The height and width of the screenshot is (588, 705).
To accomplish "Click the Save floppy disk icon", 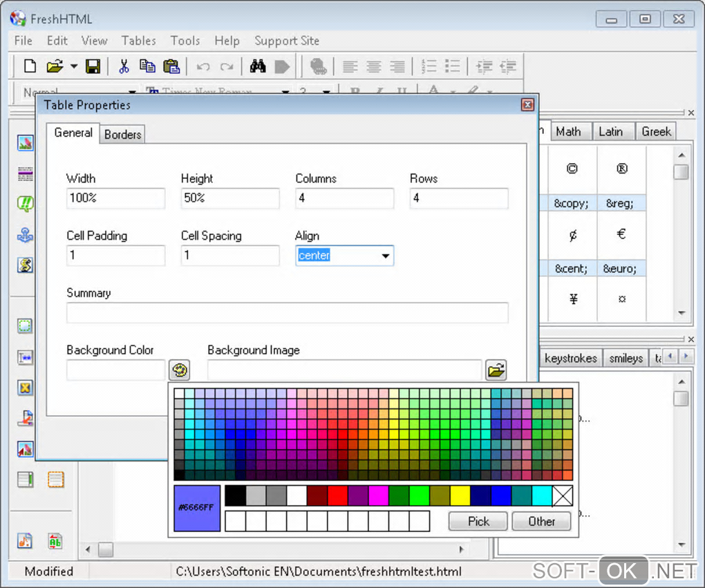I will coord(93,66).
